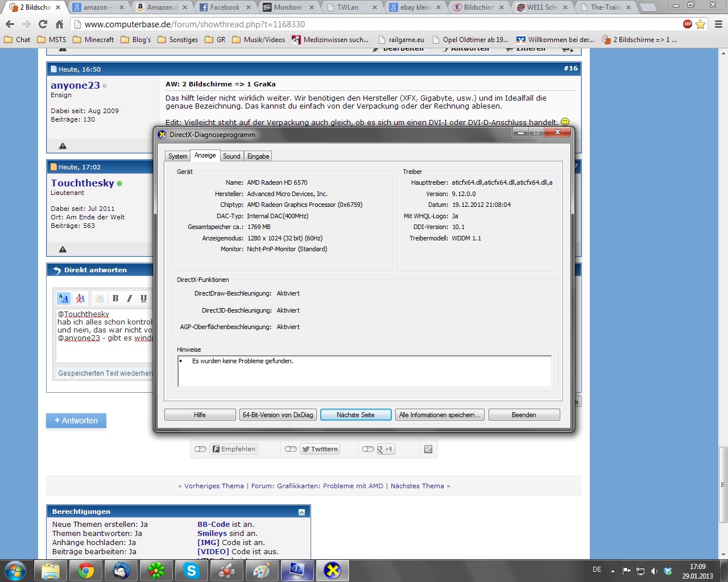The height and width of the screenshot is (582, 728).
Task: Go to Vorheriges Thema
Action: 214,486
